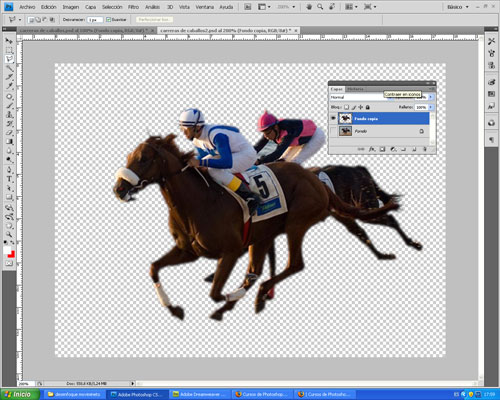Select the 3D Rotate tool
Image resolution: width=500 pixels, height=400 pixels.
9,207
